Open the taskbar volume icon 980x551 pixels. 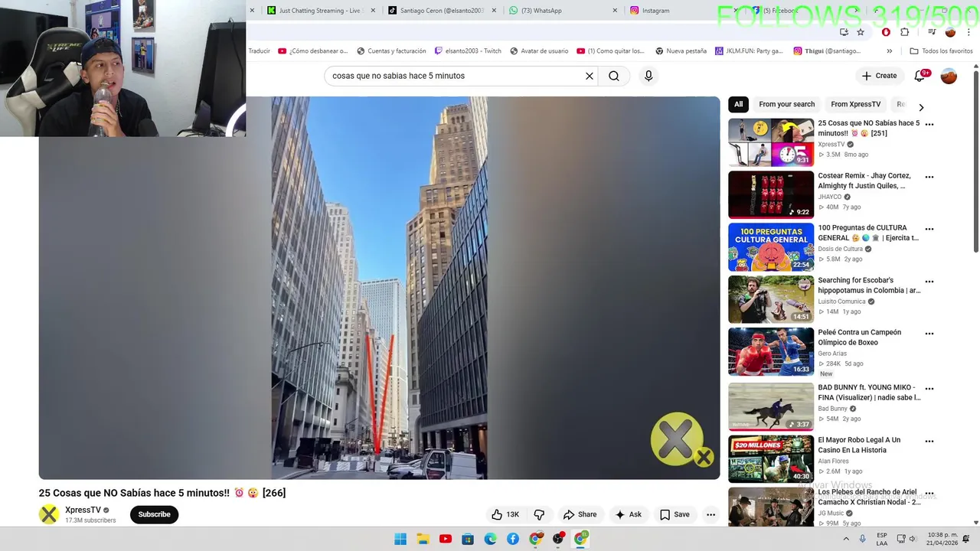point(913,539)
